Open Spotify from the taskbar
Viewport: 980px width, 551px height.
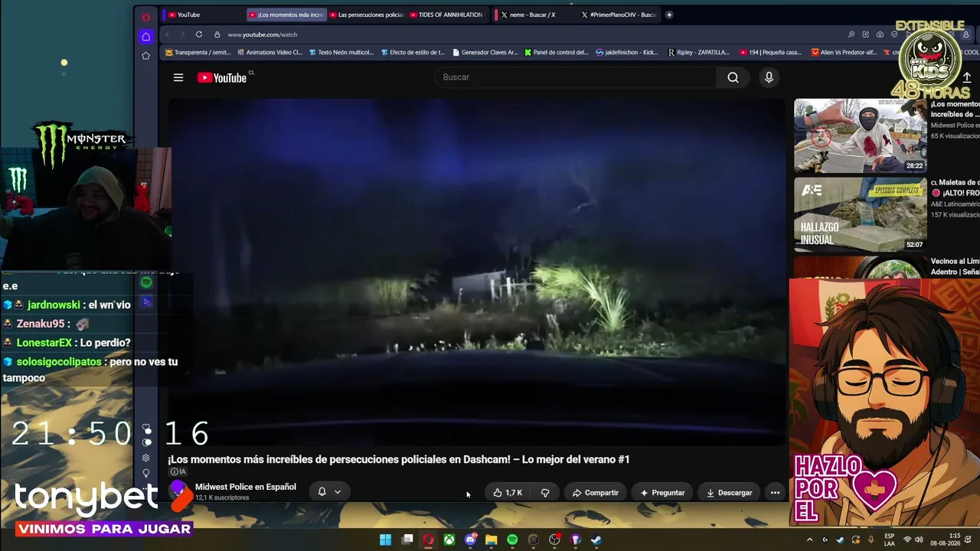(x=512, y=540)
